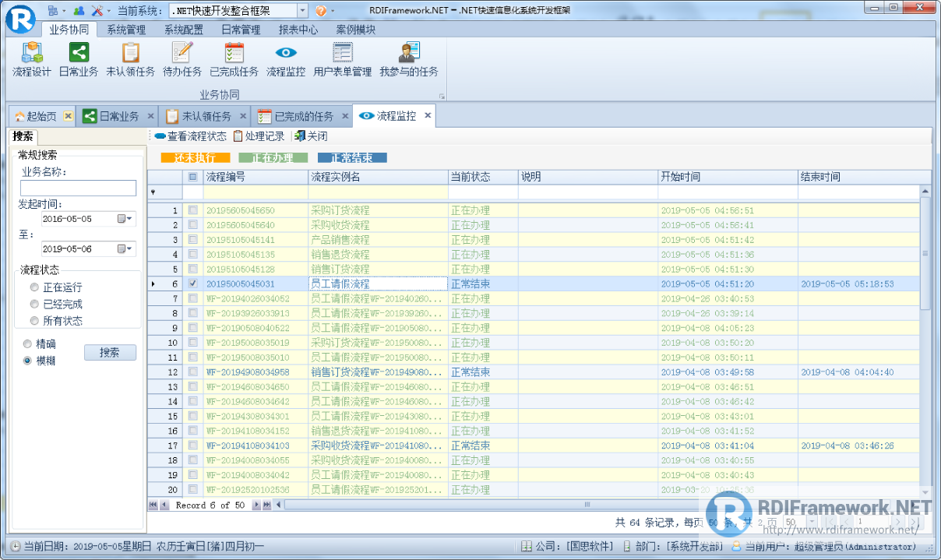Close the 起始页 tab
Image resolution: width=941 pixels, height=560 pixels.
pyautogui.click(x=69, y=116)
